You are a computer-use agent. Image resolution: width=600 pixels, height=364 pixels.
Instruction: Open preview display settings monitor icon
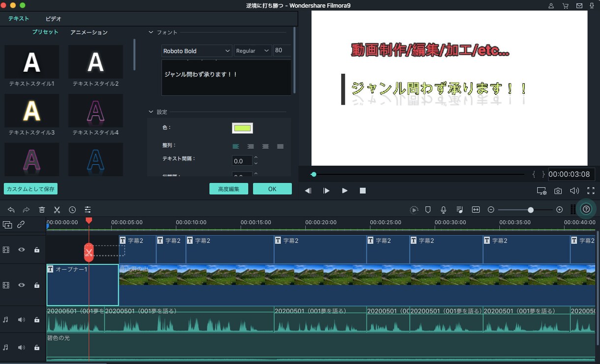pos(541,191)
